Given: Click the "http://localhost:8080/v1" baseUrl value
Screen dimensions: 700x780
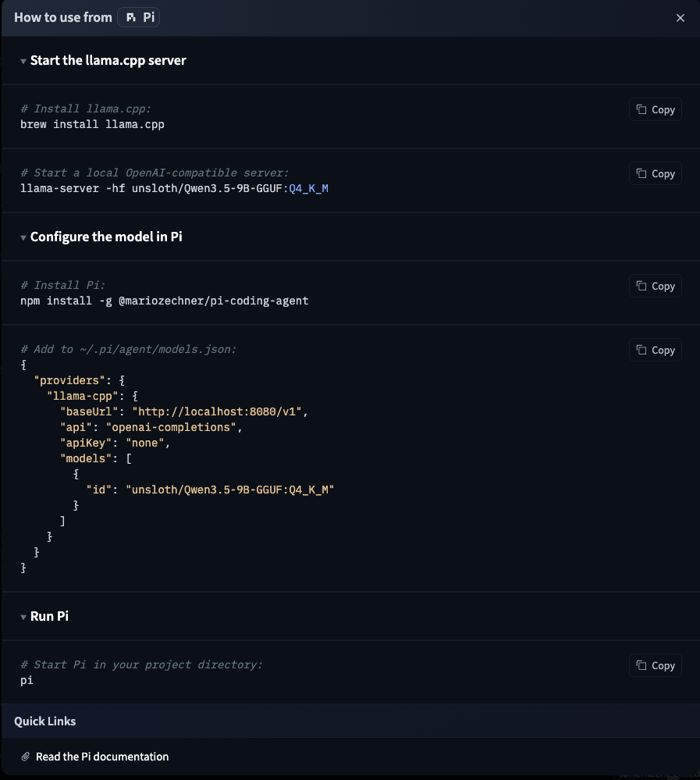Looking at the screenshot, I should (217, 412).
